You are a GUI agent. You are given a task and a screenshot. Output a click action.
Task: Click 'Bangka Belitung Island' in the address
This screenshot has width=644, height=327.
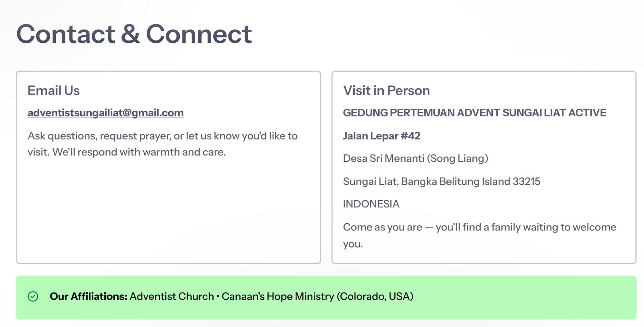455,182
